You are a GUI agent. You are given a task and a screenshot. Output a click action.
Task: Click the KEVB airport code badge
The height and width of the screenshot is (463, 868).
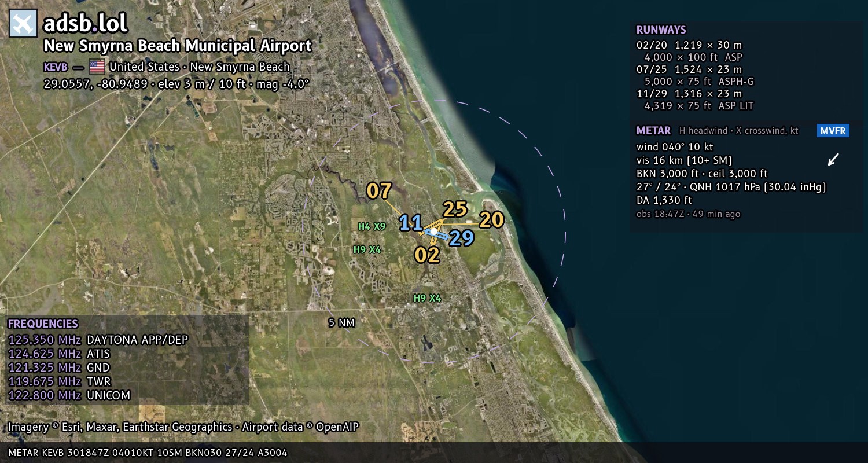click(x=56, y=67)
